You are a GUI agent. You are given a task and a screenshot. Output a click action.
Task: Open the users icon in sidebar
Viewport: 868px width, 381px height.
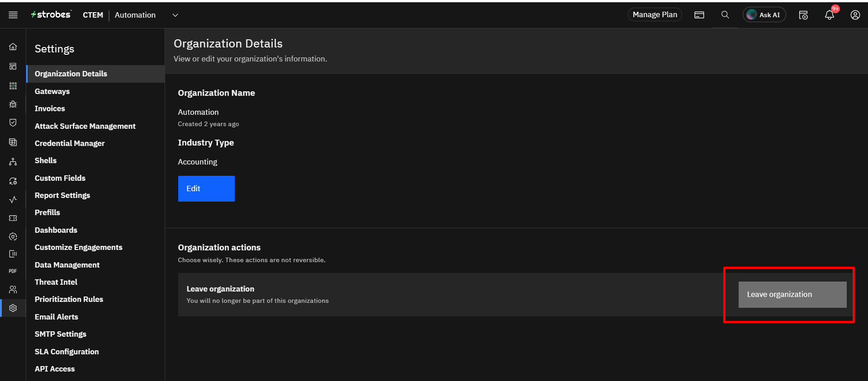coord(13,290)
